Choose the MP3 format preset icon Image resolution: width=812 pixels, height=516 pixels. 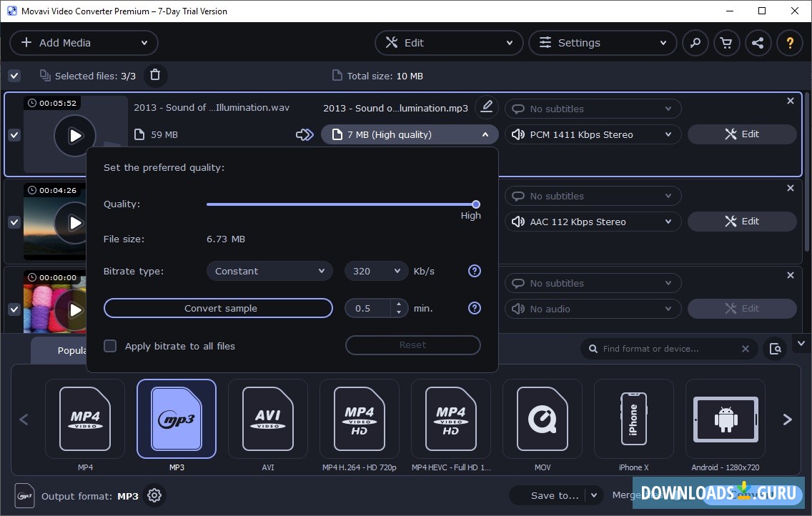(x=177, y=419)
